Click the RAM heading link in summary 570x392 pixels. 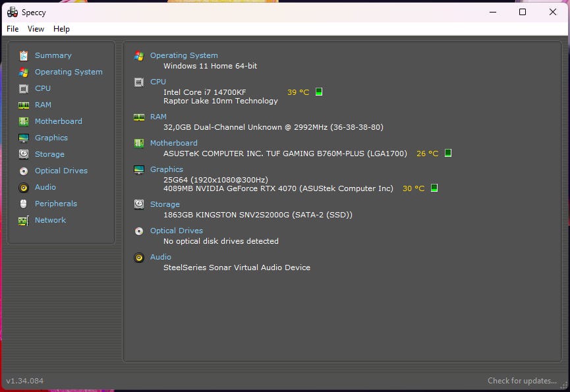(x=159, y=117)
